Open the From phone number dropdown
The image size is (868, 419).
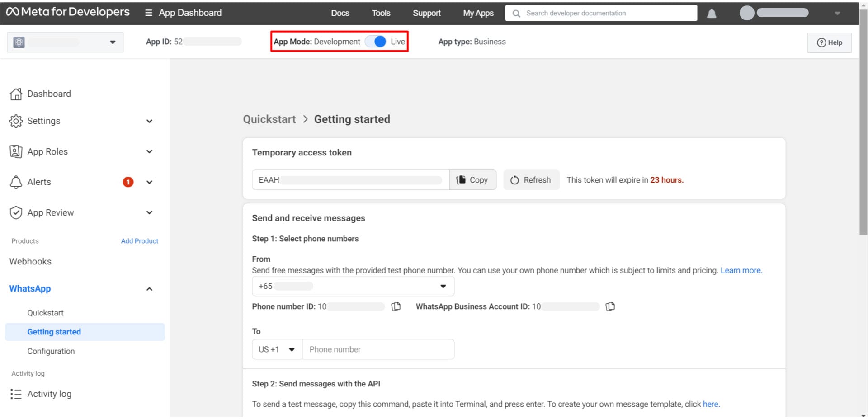click(353, 286)
